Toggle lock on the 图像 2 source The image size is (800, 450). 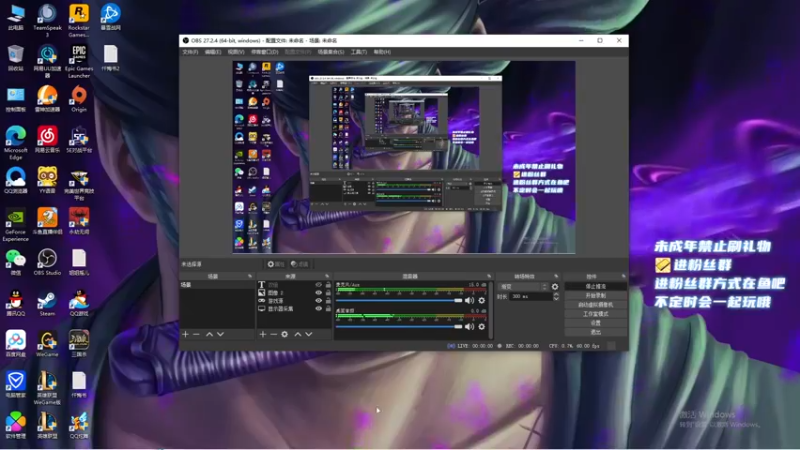tap(328, 293)
